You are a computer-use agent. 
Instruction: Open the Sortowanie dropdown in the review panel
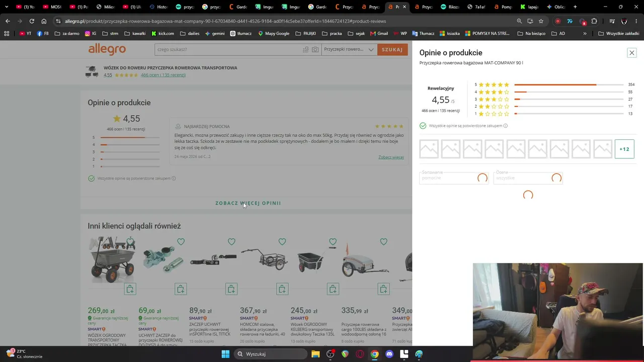point(454,178)
